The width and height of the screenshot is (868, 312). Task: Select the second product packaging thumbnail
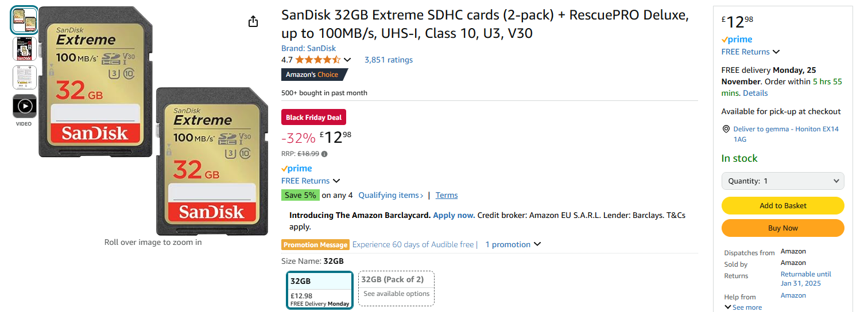[25, 49]
